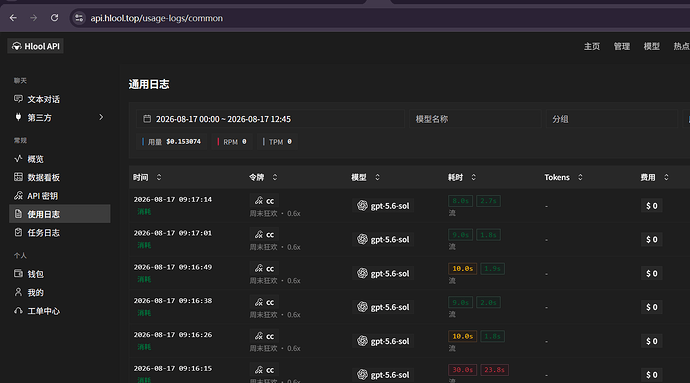Open site info icon in the address bar

pyautogui.click(x=79, y=18)
